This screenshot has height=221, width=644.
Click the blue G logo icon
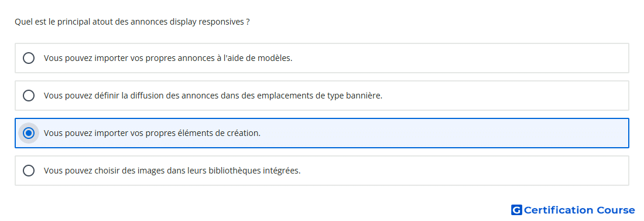click(x=516, y=210)
